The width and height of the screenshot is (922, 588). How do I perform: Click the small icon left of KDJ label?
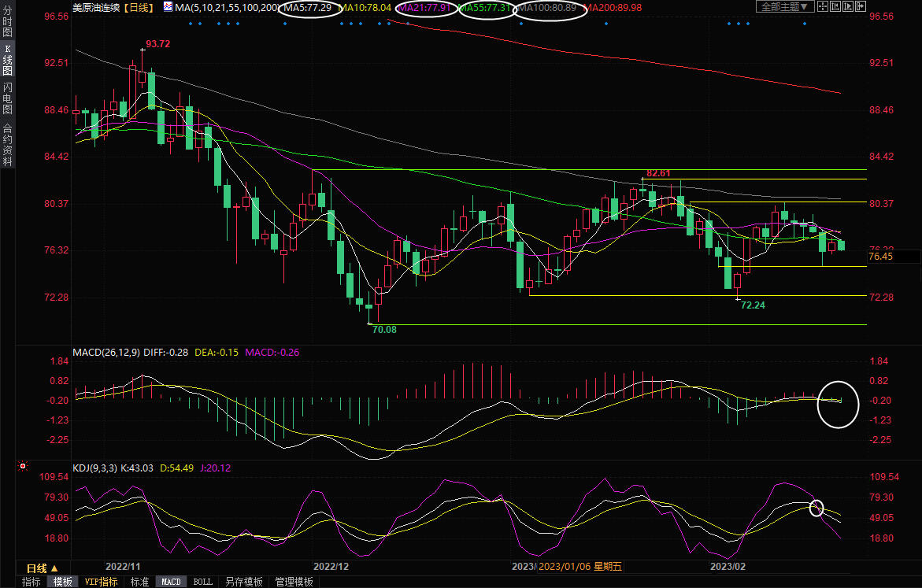pos(22,468)
